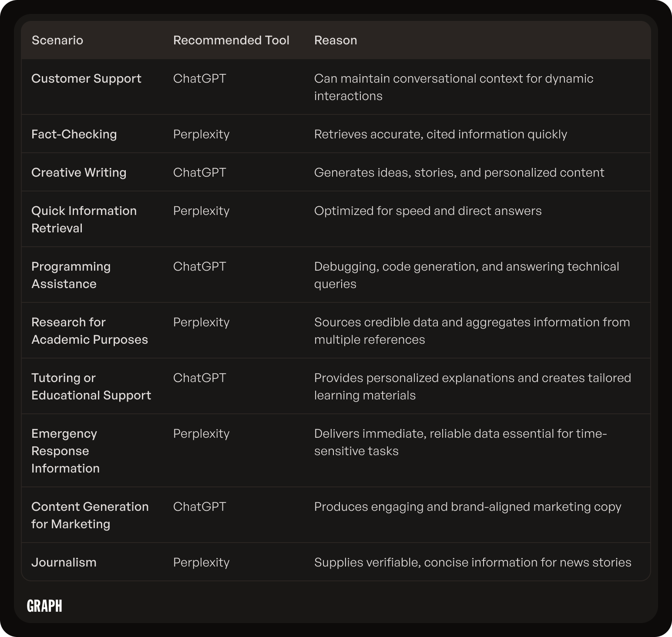The width and height of the screenshot is (672, 637).
Task: Click Research for Academic Purposes cell
Action: pyautogui.click(x=90, y=331)
